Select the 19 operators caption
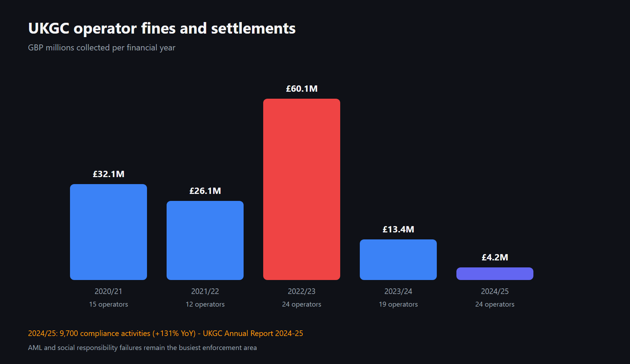This screenshot has height=364, width=630. pyautogui.click(x=398, y=304)
